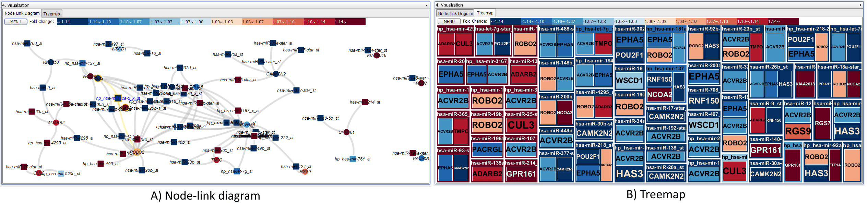This screenshot has height=203, width=868.
Task: Open the MENU button above the treemap
Action: (449, 21)
